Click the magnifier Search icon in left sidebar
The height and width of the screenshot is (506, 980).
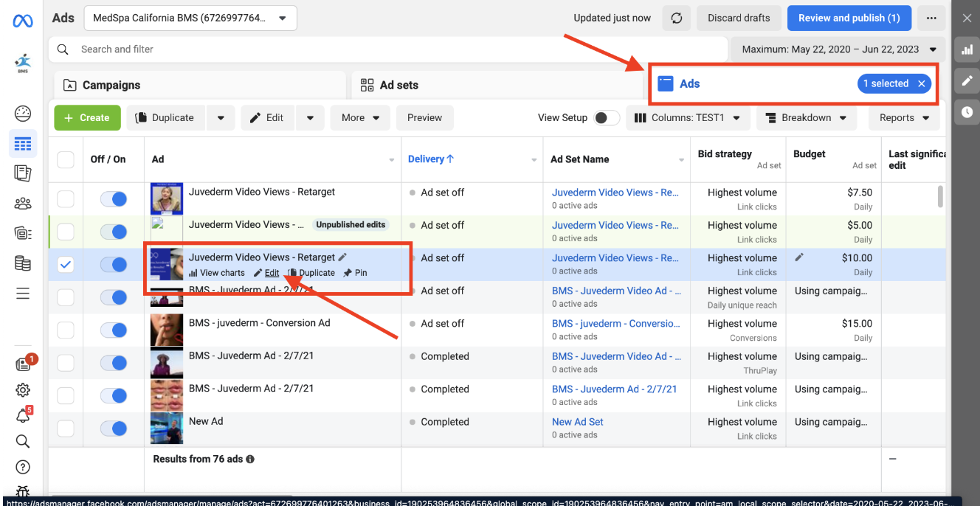point(23,441)
